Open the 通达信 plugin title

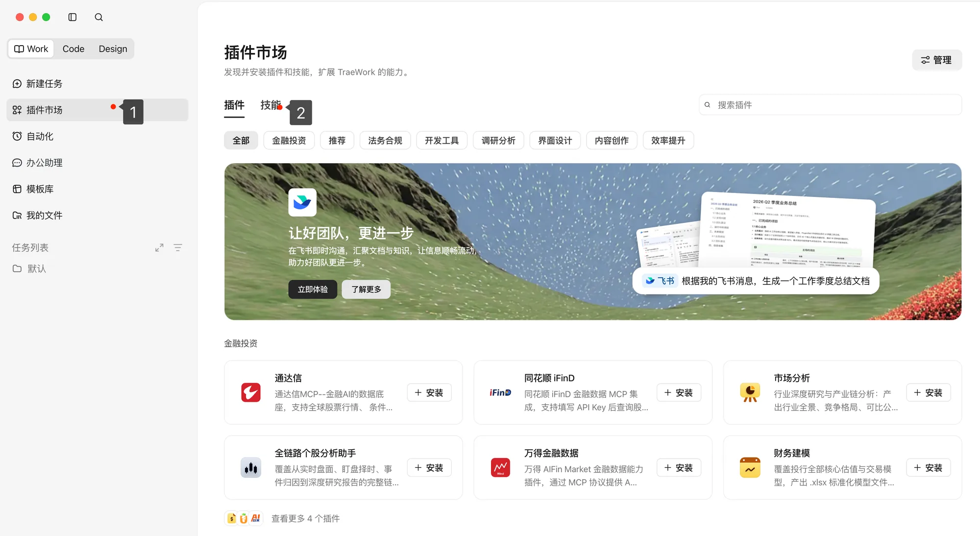pyautogui.click(x=288, y=378)
